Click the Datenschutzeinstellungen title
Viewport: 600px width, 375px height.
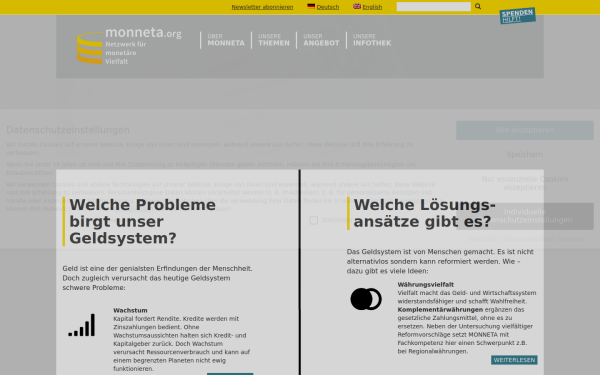click(x=68, y=130)
